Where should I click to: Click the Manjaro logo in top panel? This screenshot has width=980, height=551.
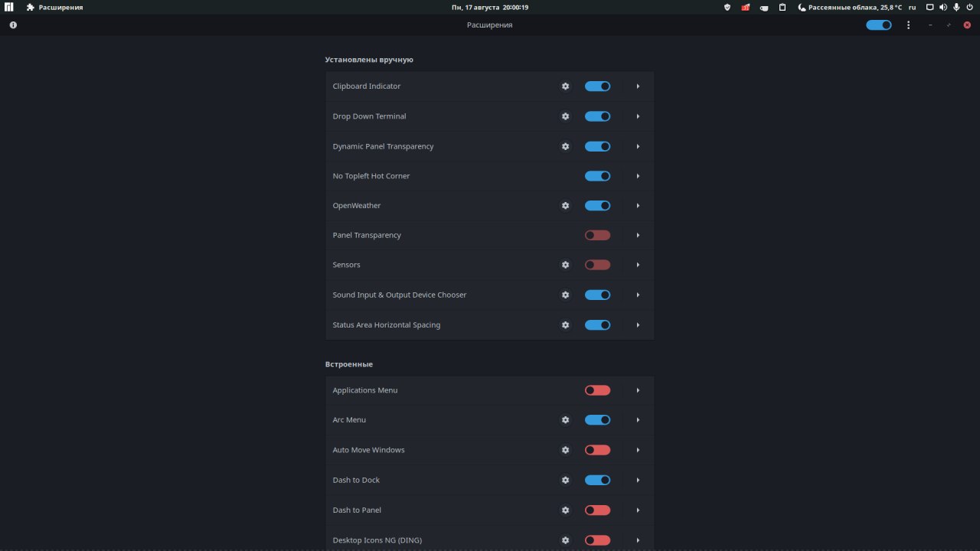tap(9, 7)
